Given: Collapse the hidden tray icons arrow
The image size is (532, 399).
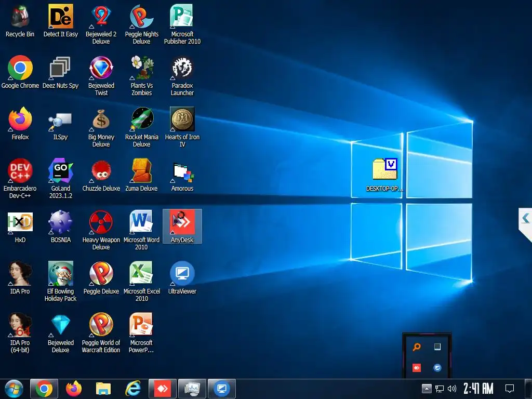Looking at the screenshot, I should tap(427, 389).
